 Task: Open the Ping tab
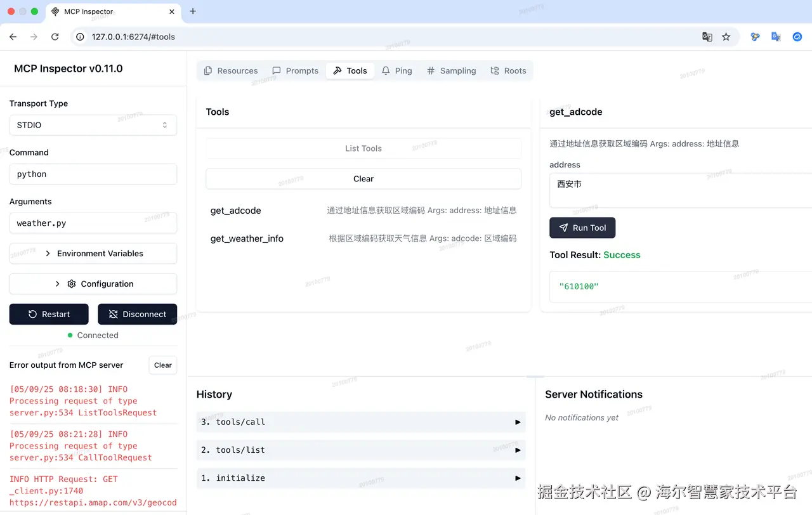(397, 71)
